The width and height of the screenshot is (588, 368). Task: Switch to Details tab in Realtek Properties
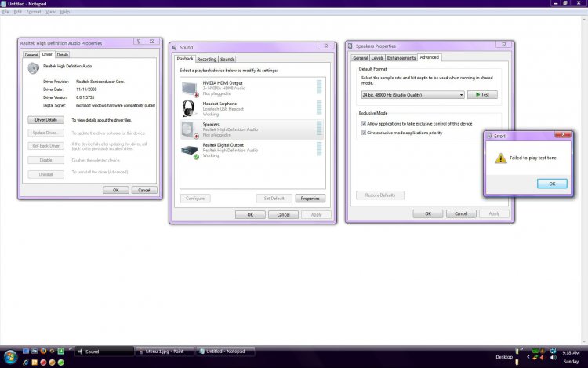63,55
